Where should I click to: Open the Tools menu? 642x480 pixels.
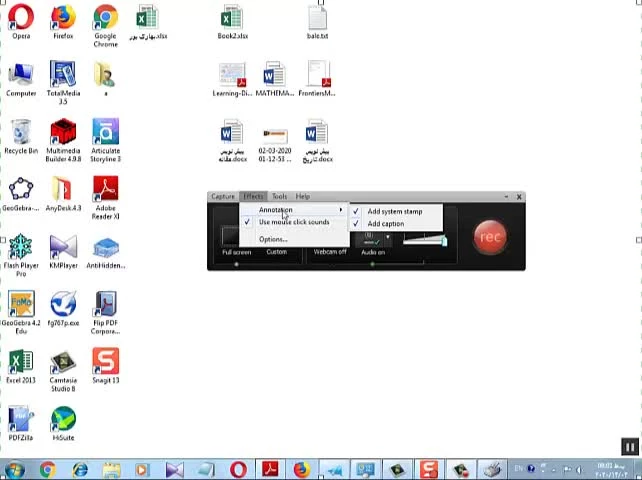(x=279, y=197)
